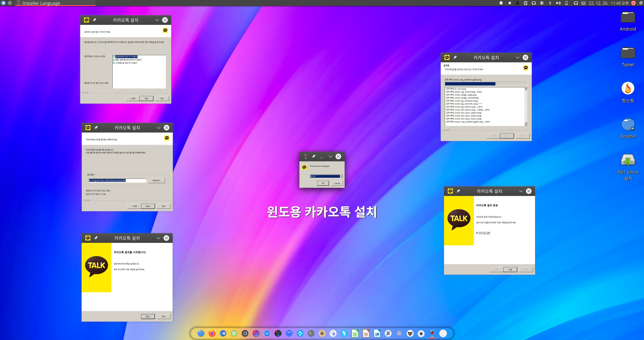644x340 pixels.
Task: Launch qBittorrent from the dock
Action: [267, 334]
